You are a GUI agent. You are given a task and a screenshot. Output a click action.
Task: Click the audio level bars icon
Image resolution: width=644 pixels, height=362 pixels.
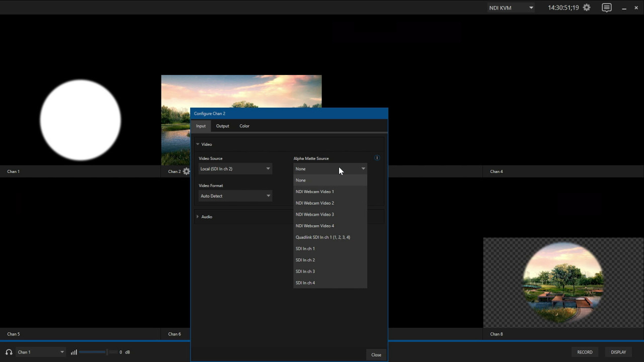pyautogui.click(x=74, y=352)
